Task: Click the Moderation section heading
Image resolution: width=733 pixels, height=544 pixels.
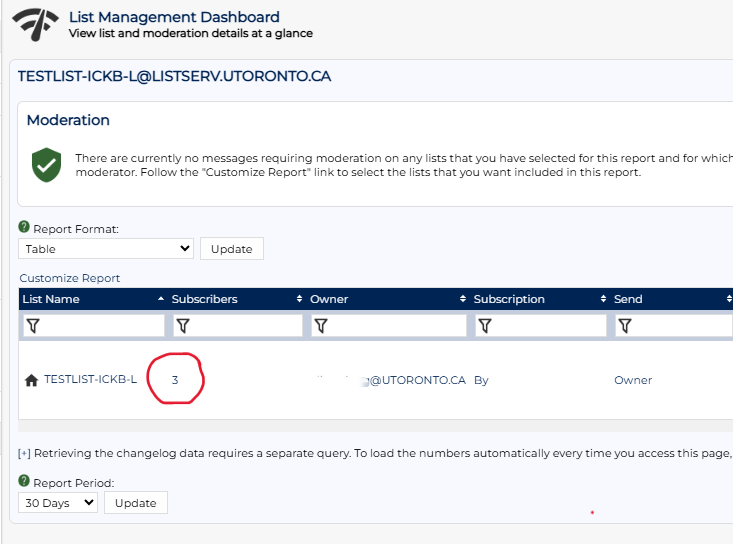Action: click(x=68, y=120)
